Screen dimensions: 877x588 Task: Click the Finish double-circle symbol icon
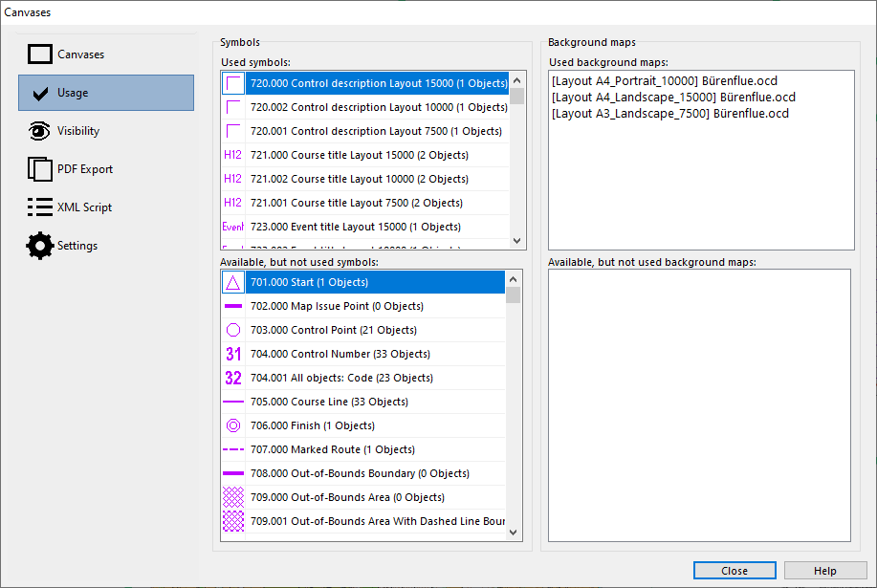click(233, 425)
